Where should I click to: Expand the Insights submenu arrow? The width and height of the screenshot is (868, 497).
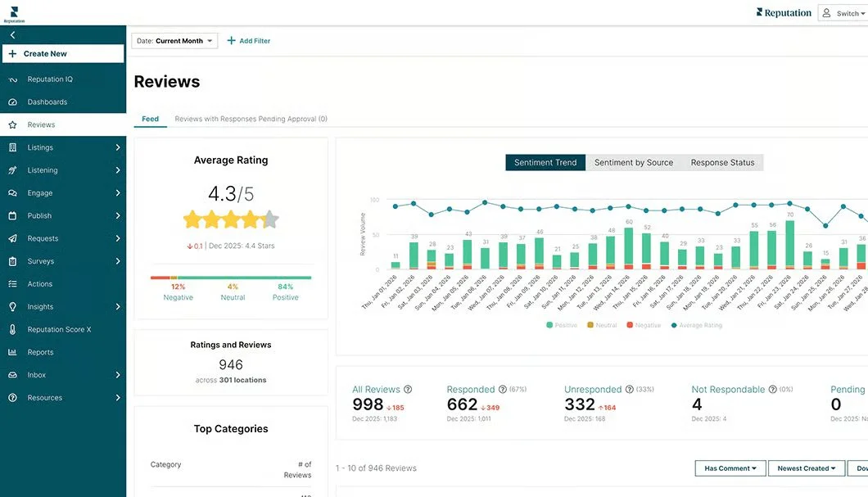tap(117, 306)
